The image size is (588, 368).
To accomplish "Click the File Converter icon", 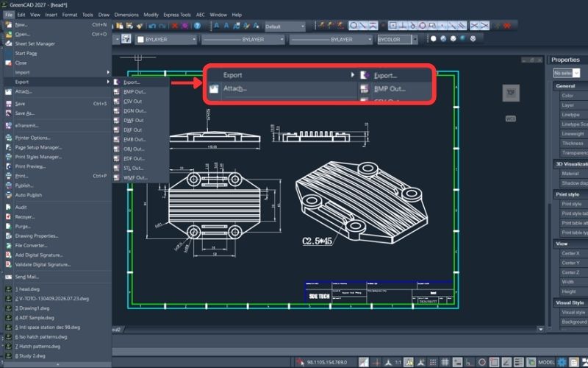I will coord(8,245).
